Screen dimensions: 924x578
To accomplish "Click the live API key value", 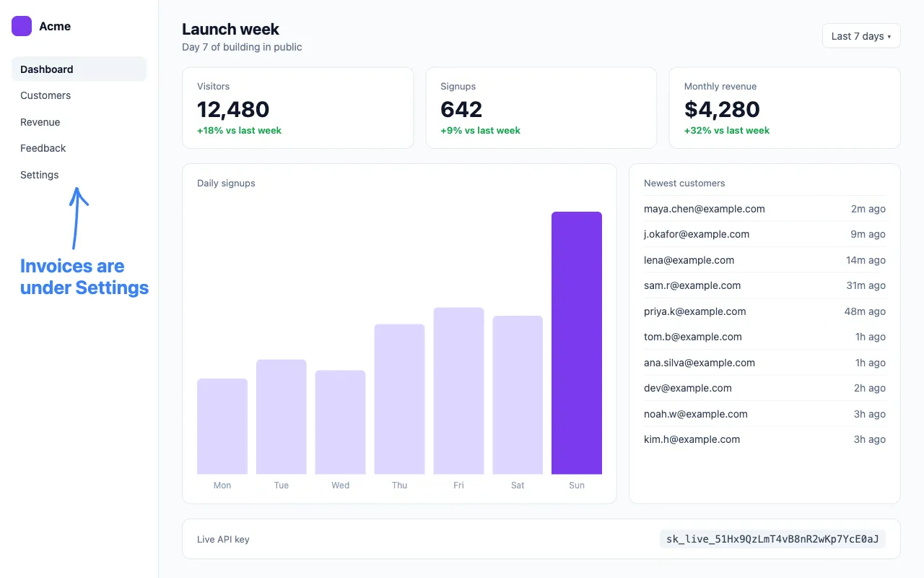I will pos(772,539).
